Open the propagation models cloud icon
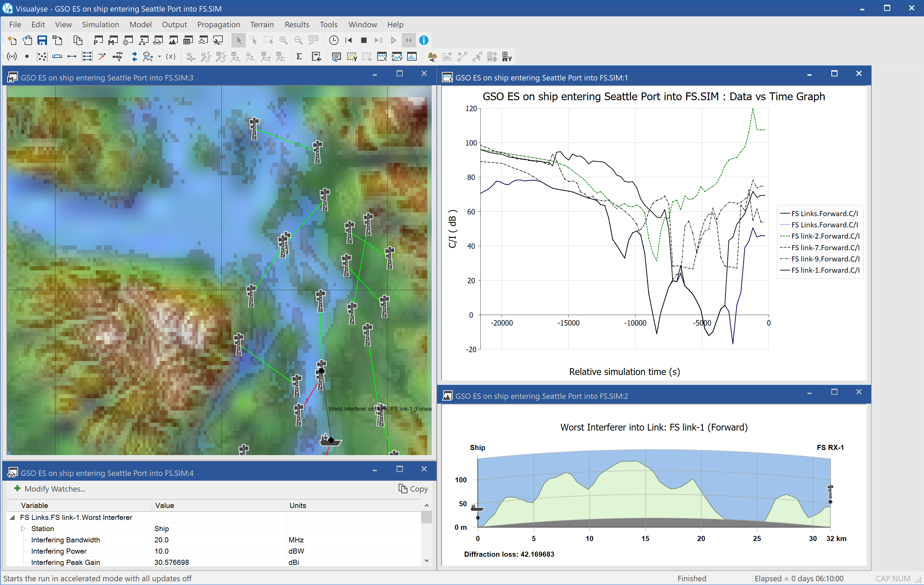The height and width of the screenshot is (585, 924). click(148, 57)
